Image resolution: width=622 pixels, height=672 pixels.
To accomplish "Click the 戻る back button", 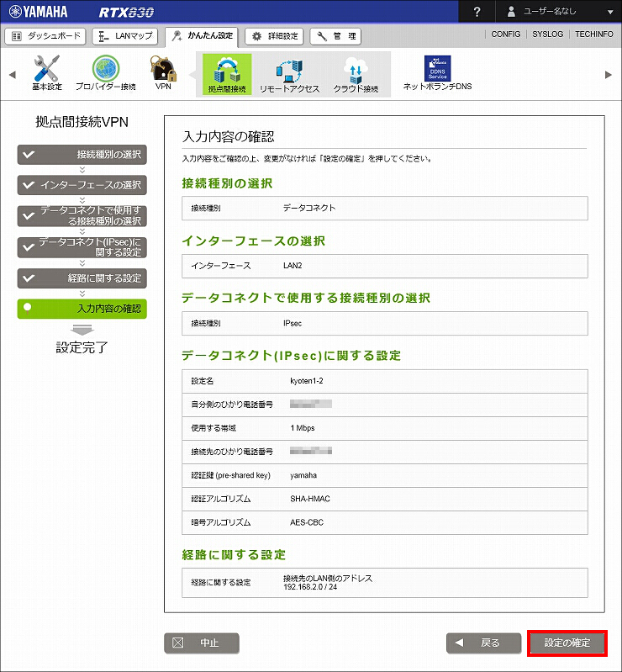I will pyautogui.click(x=483, y=643).
